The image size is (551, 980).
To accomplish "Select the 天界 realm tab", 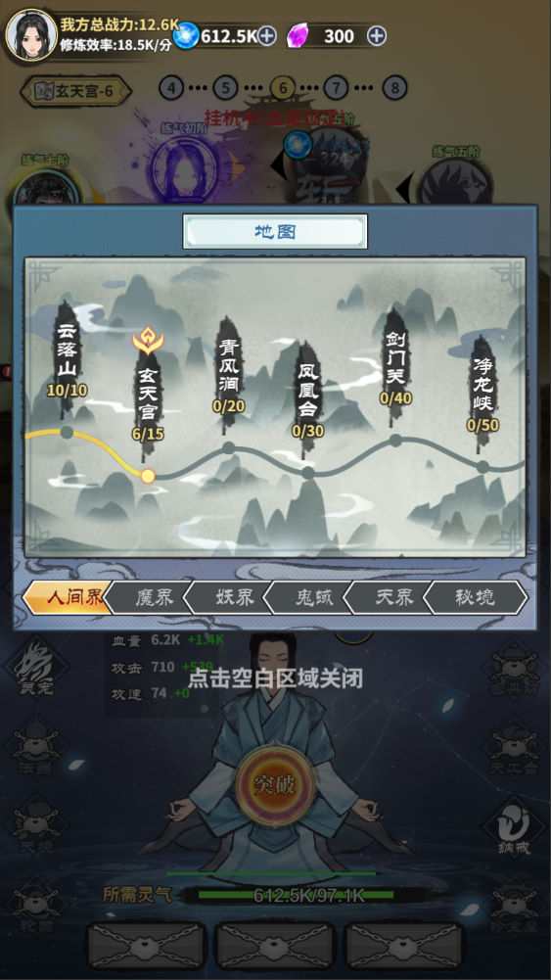I will coord(391,597).
